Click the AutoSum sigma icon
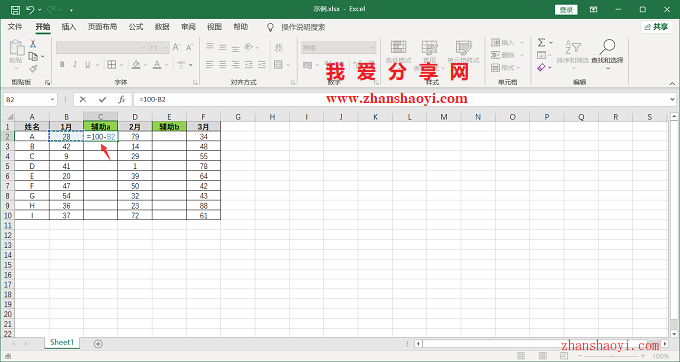Viewport: 680px width, 362px height. (x=541, y=42)
